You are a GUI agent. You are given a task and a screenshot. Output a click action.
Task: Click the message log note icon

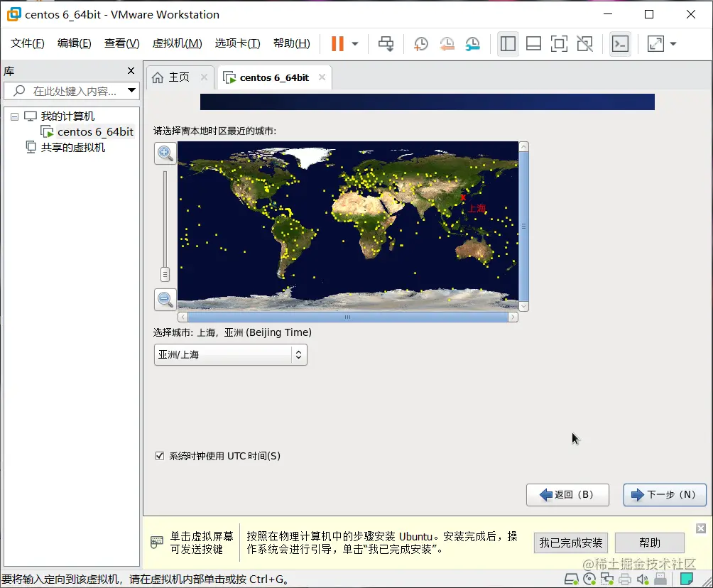click(x=687, y=579)
